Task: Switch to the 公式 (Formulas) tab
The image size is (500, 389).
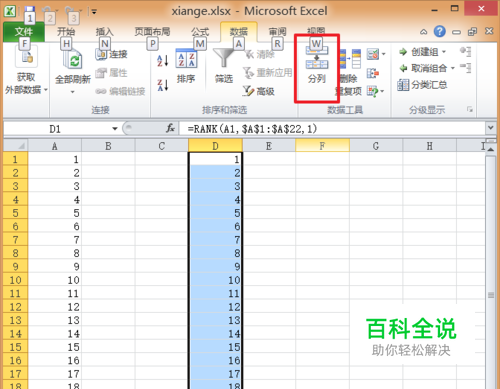Action: (x=200, y=32)
